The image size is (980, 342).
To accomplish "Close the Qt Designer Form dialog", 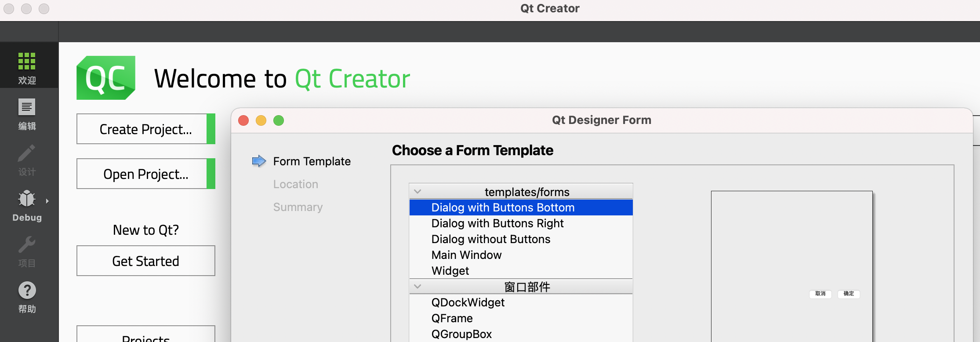I will pyautogui.click(x=243, y=120).
